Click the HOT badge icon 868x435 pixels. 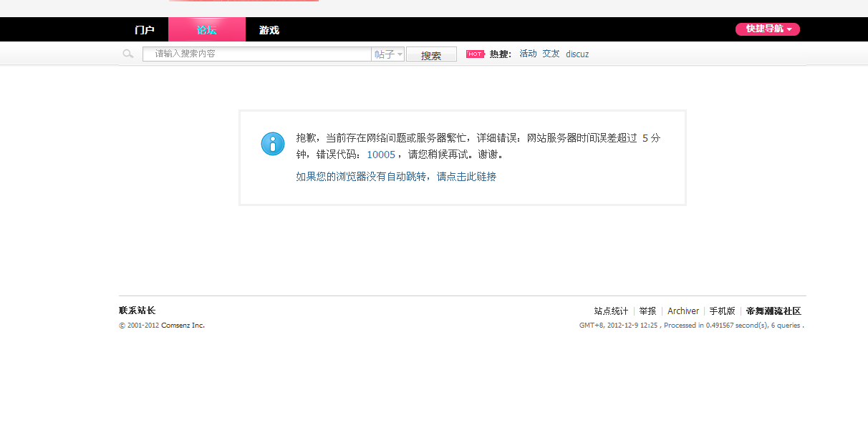click(476, 54)
